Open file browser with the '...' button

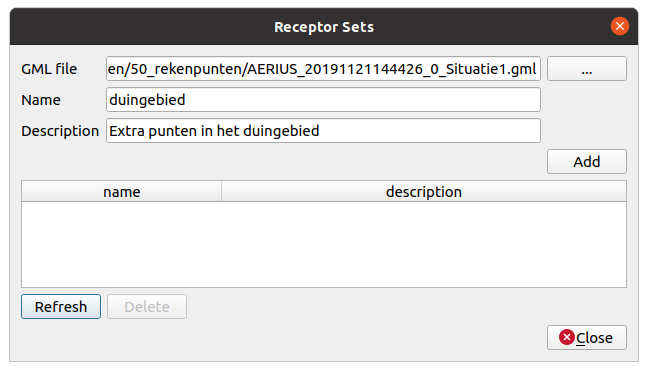[x=586, y=69]
